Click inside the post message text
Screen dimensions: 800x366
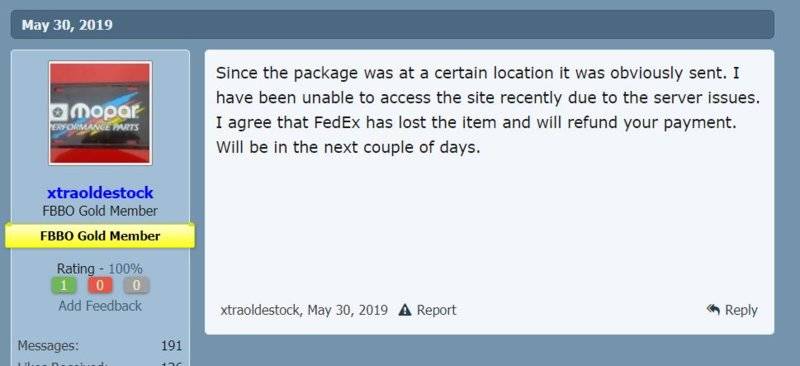(x=488, y=111)
